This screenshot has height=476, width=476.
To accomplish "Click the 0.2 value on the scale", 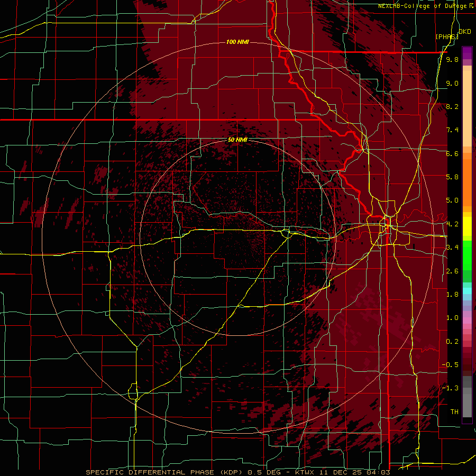I will pos(452,342).
